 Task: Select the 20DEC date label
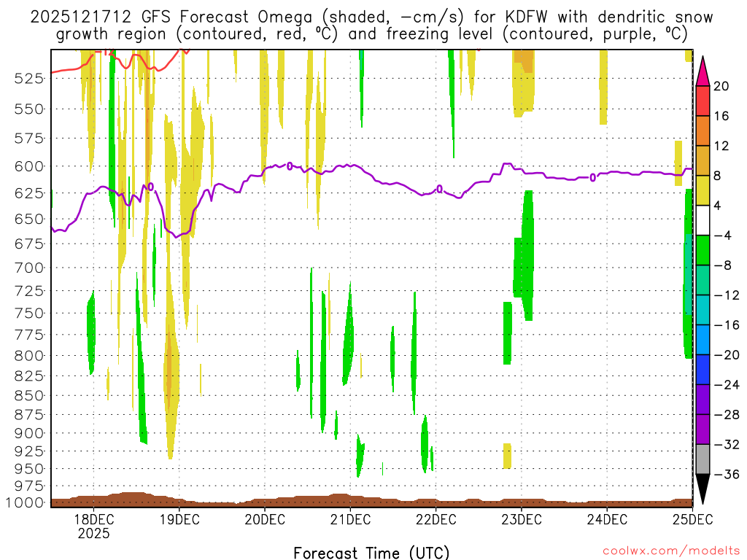[265, 519]
